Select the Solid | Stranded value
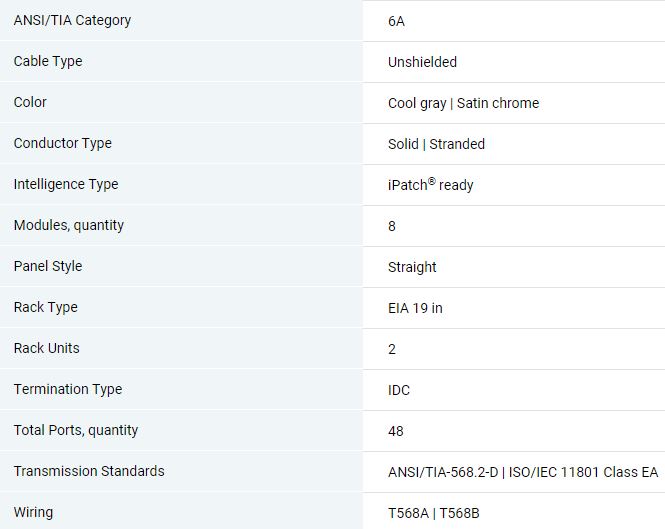 point(436,144)
